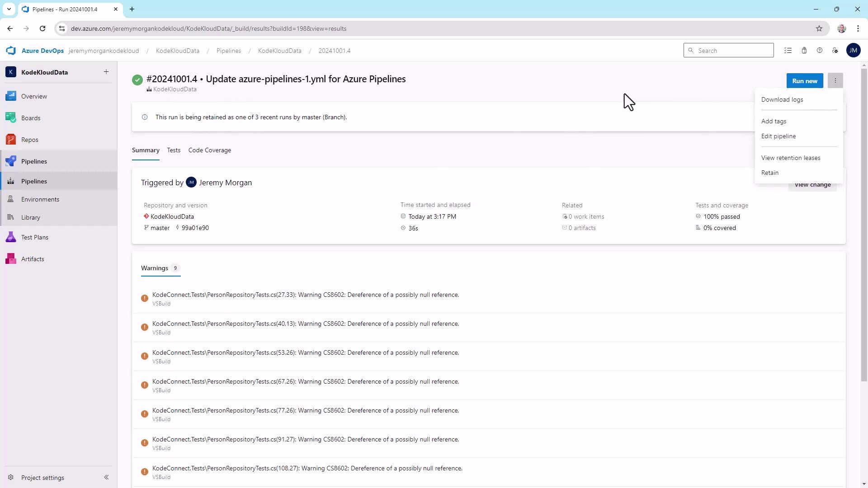This screenshot has height=488, width=868.
Task: Open Boards from the sidebar
Action: pos(31,118)
